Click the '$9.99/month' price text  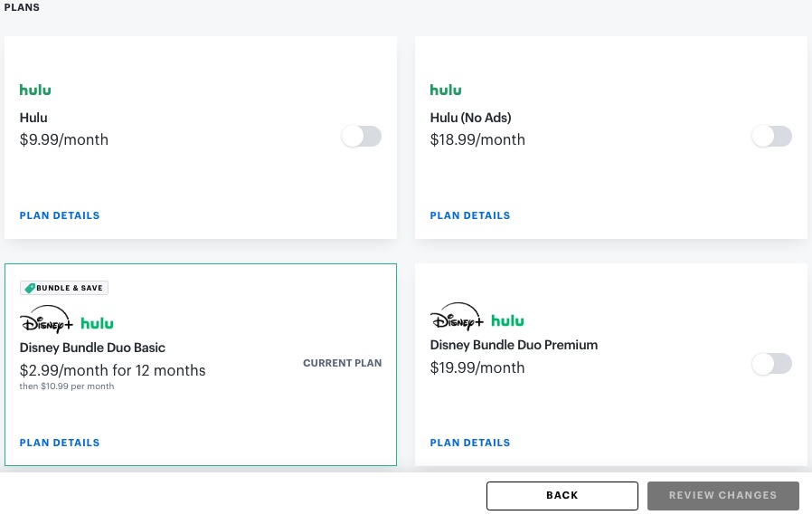coord(63,140)
